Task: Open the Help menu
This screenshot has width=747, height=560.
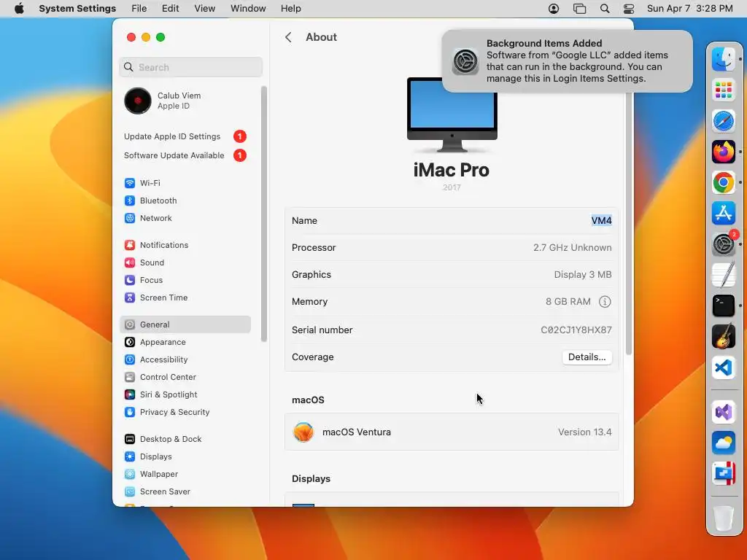Action: 290,9
